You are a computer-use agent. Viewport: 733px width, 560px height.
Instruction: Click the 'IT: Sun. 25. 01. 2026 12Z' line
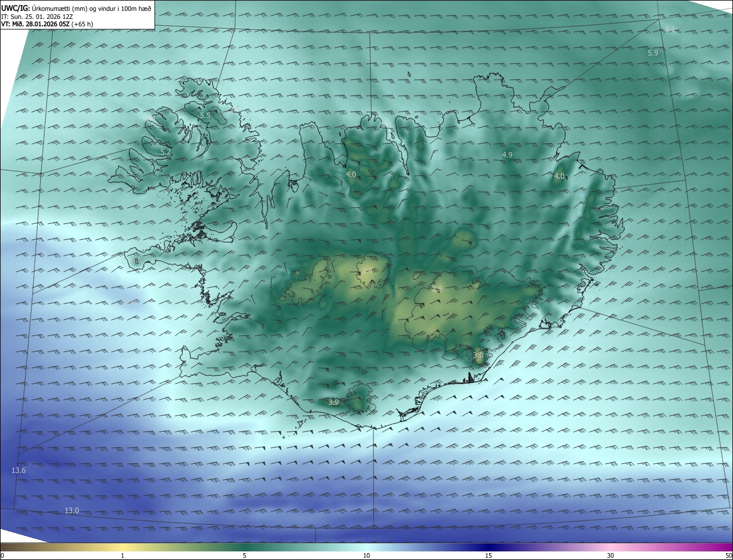coord(37,16)
